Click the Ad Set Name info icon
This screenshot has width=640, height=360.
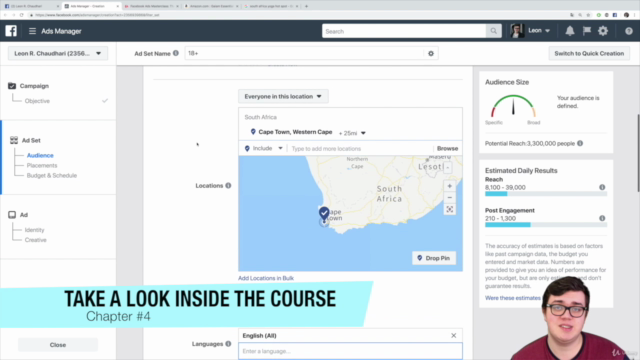point(176,53)
